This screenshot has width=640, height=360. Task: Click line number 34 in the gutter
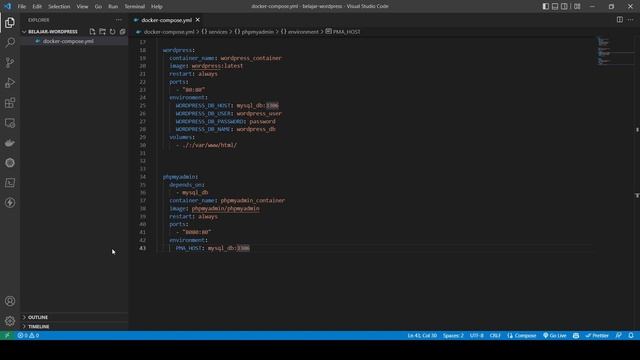tap(143, 177)
